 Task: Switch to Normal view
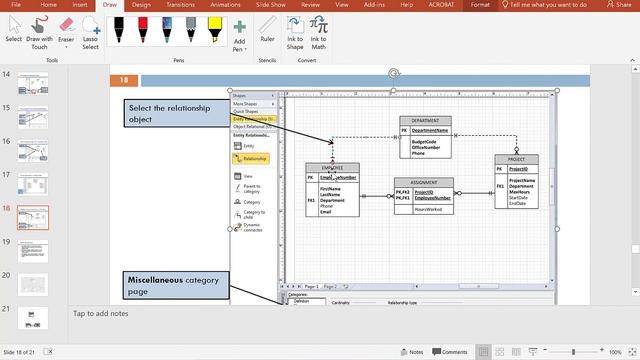pos(483,352)
